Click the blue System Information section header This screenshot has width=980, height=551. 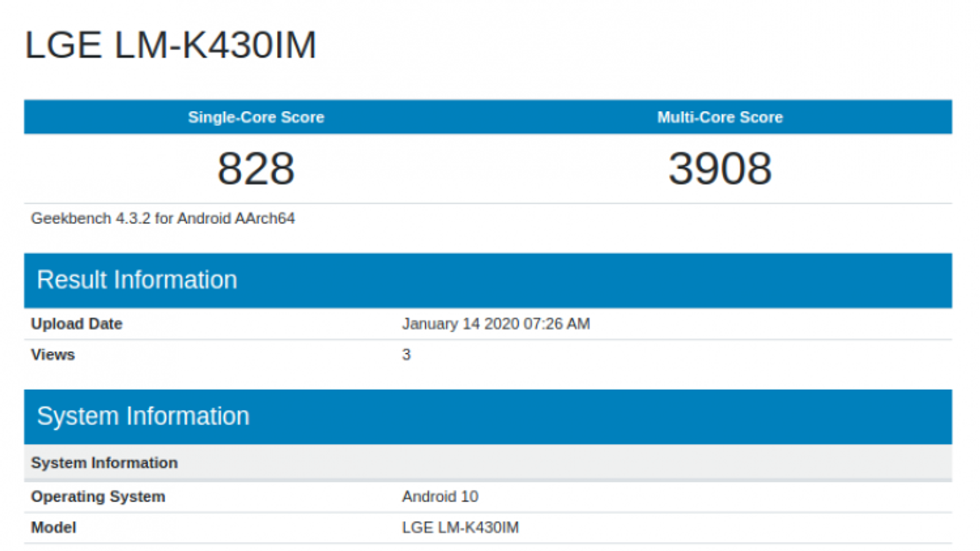point(488,417)
